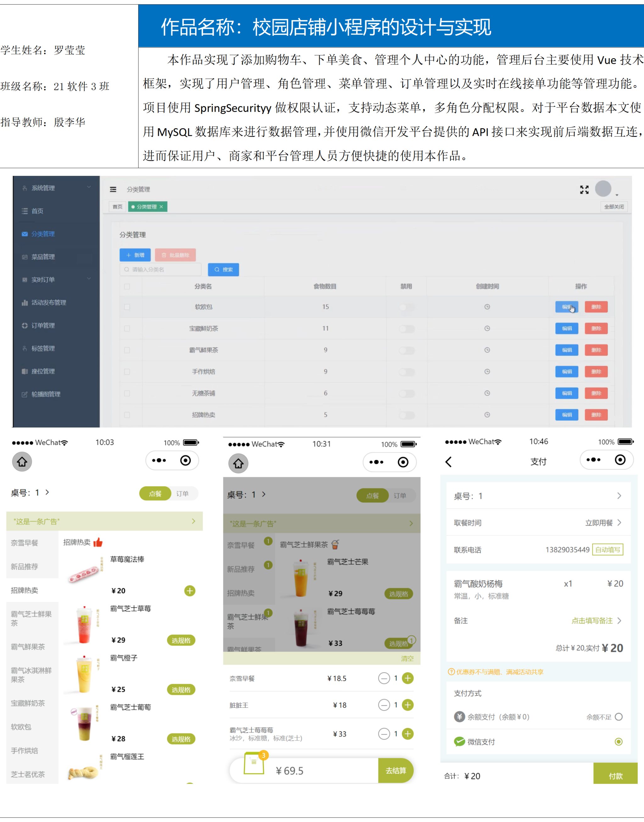Click the shopping cart icon with badge 3
Image resolution: width=644 pixels, height=822 pixels.
click(x=254, y=763)
